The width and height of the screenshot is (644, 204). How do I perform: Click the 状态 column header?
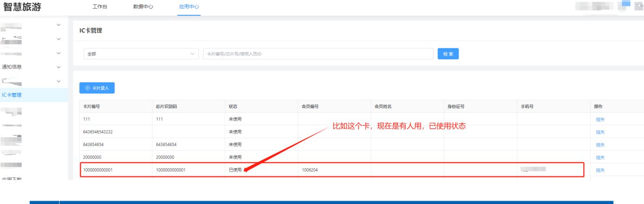coord(233,106)
